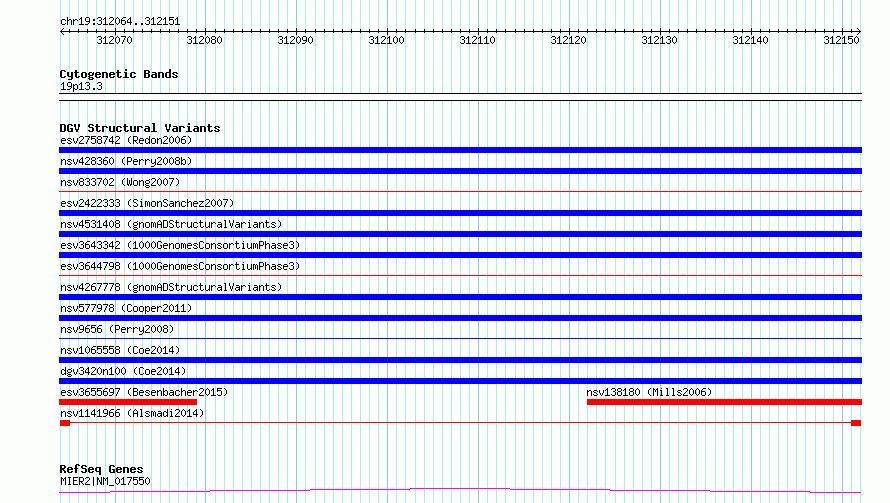
Task: Open variant nsv9656 (Perry2008) label
Action: coord(117,329)
